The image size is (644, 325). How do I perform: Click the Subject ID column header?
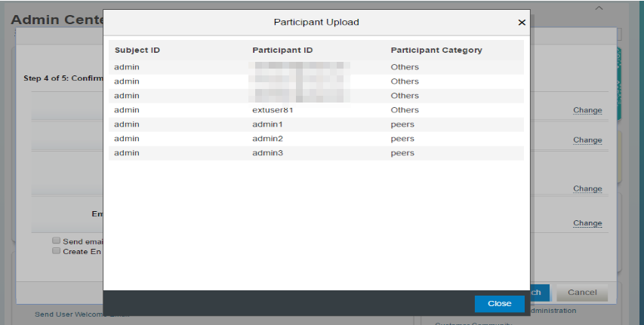137,50
